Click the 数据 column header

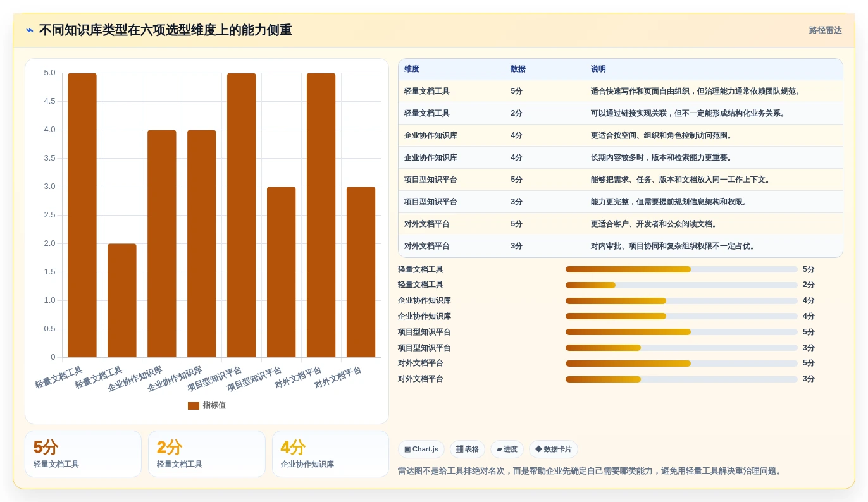tap(518, 70)
